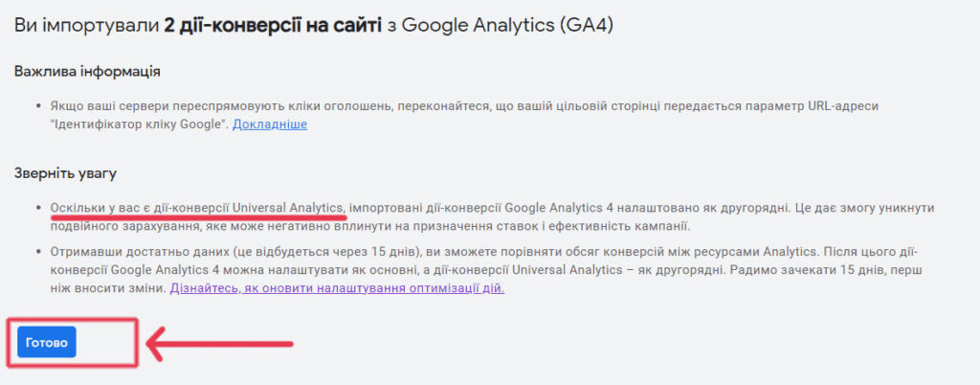The image size is (980, 385).
Task: Click the bullet before the Оскільки paragraph
Action: point(36,208)
